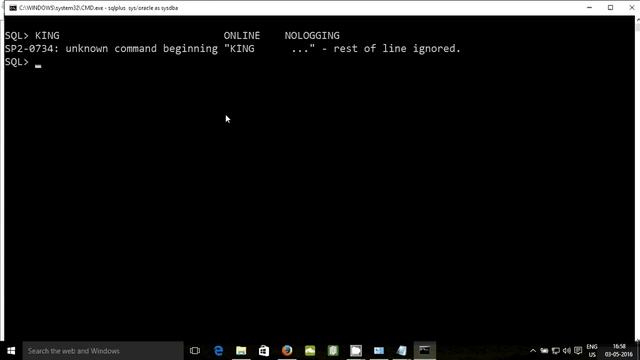Close the sqlplus CMD window

click(x=631, y=8)
